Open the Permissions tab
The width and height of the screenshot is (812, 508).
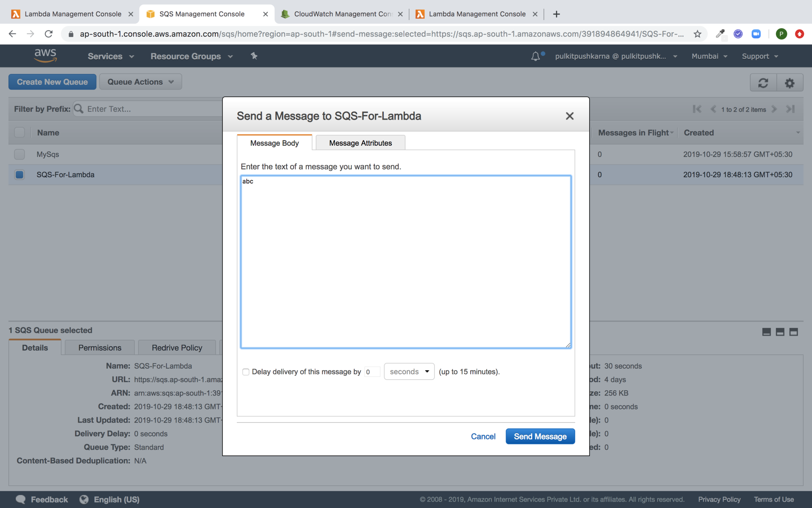(x=100, y=348)
